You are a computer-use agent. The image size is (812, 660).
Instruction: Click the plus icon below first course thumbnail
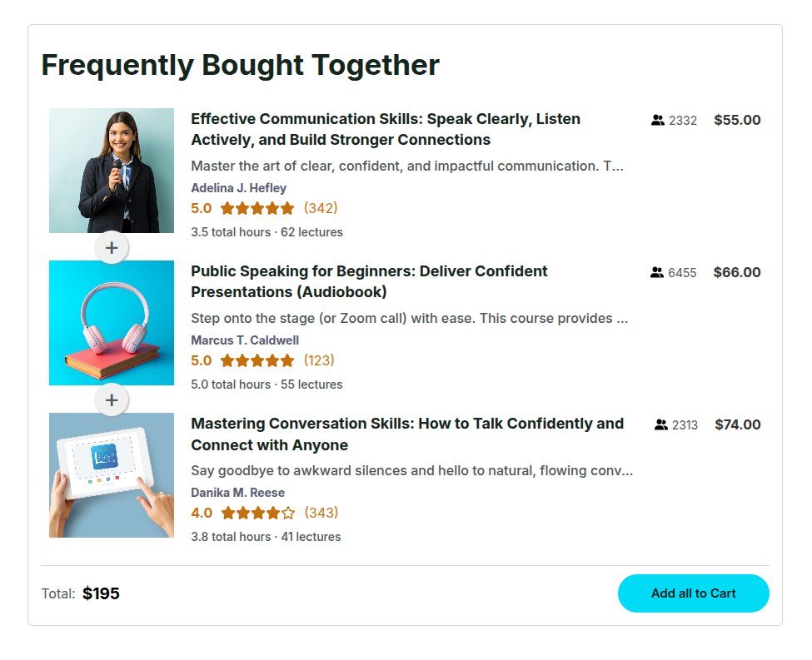pos(112,247)
